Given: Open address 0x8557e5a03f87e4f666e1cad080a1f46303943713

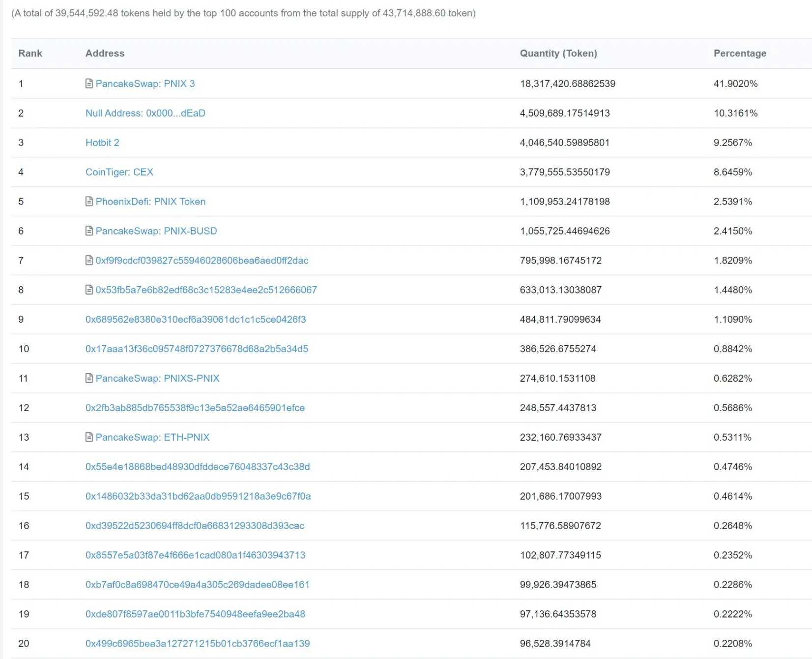Looking at the screenshot, I should (196, 556).
